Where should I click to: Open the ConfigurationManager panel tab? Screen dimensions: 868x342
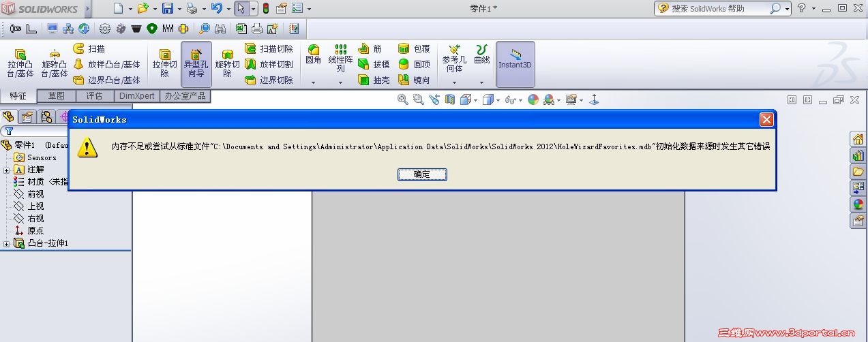coord(46,116)
